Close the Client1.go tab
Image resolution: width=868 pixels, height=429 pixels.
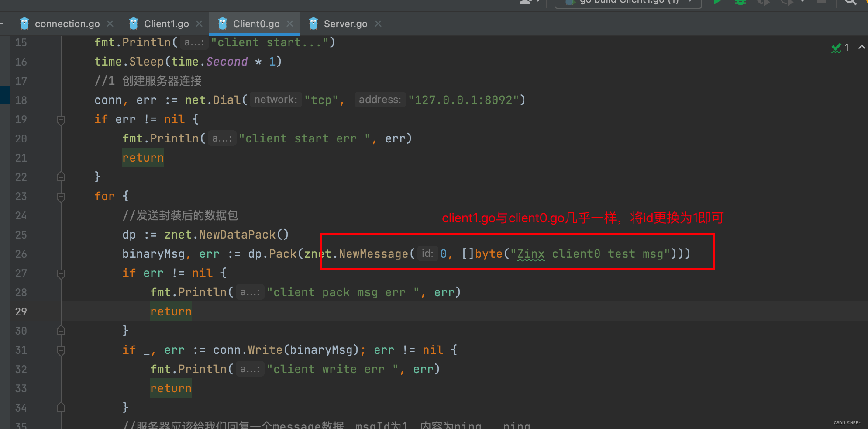(x=199, y=24)
